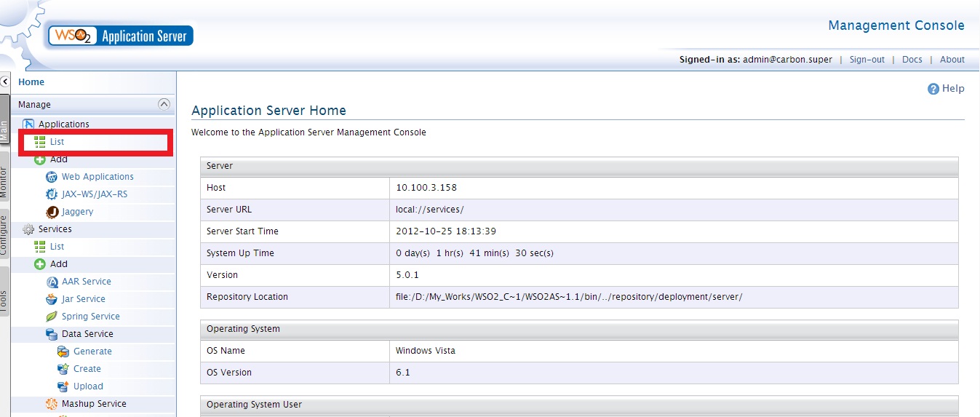The image size is (980, 417).
Task: Collapse the Manage section chevron
Action: pos(164,104)
